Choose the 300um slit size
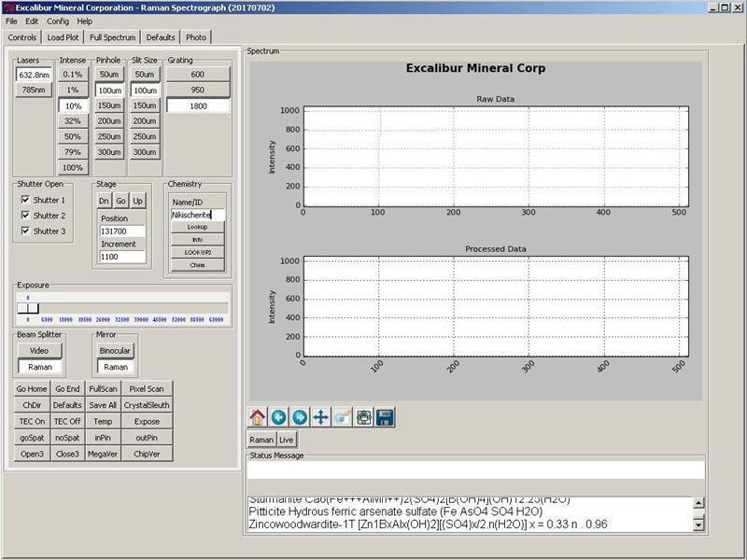 (145, 152)
